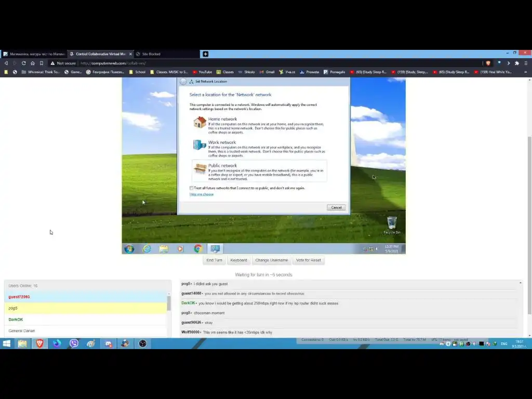The width and height of the screenshot is (532, 399).
Task: Click the Not secure warning indicator
Action: (x=63, y=63)
